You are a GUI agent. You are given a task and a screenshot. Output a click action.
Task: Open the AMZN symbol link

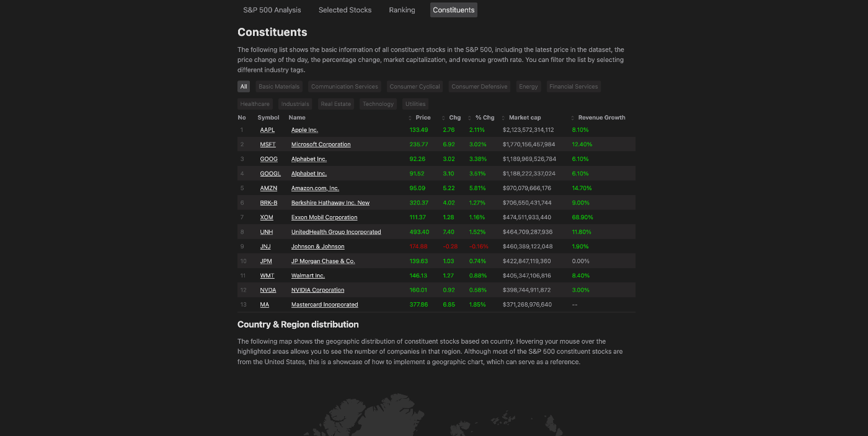point(268,188)
